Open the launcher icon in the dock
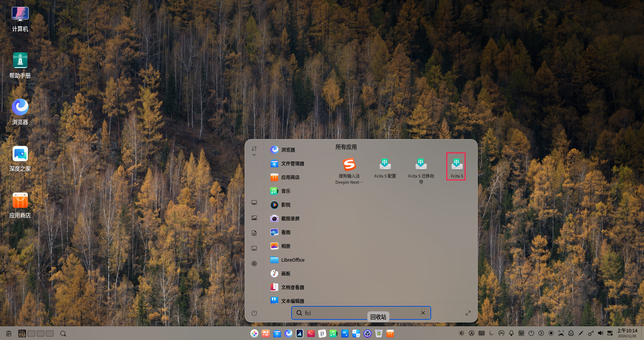 click(x=254, y=334)
